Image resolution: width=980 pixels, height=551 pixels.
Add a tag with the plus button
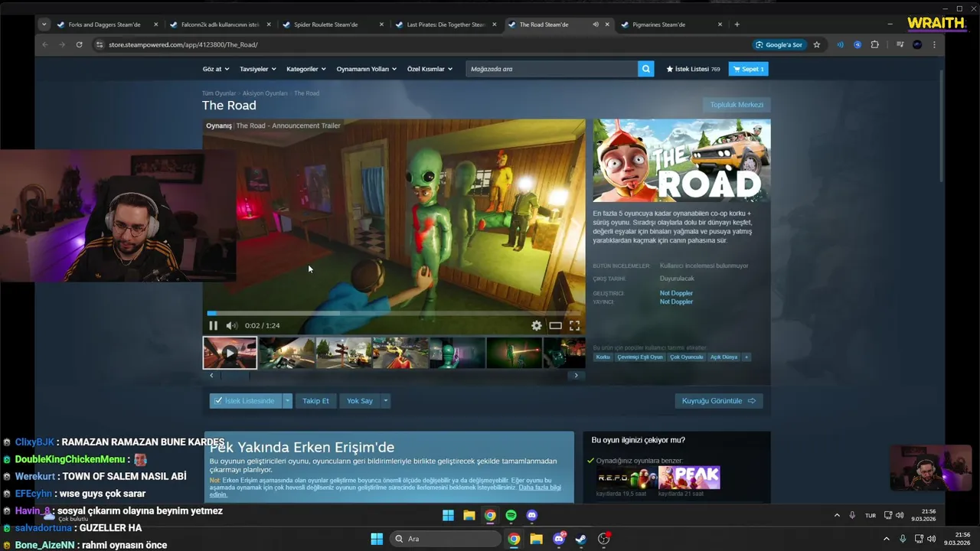746,357
